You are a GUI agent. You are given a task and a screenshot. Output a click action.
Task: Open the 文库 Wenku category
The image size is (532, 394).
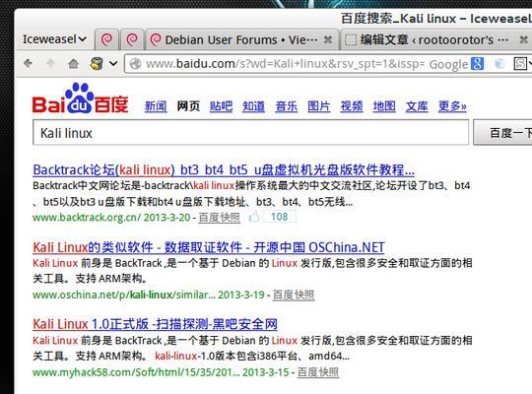(417, 106)
